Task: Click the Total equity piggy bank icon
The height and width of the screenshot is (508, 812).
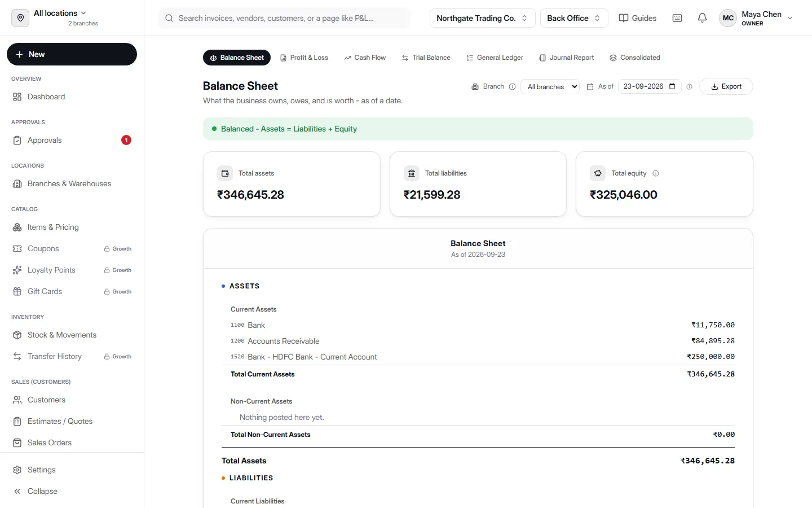Action: (598, 173)
